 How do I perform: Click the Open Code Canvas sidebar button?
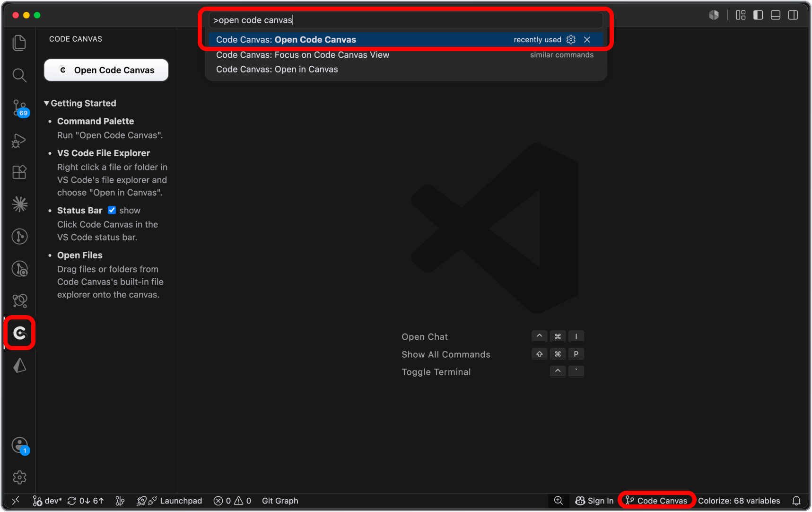(106, 70)
